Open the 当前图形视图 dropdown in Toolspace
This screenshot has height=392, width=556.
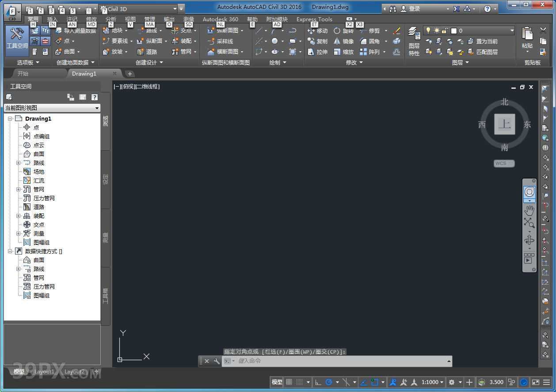pyautogui.click(x=52, y=108)
